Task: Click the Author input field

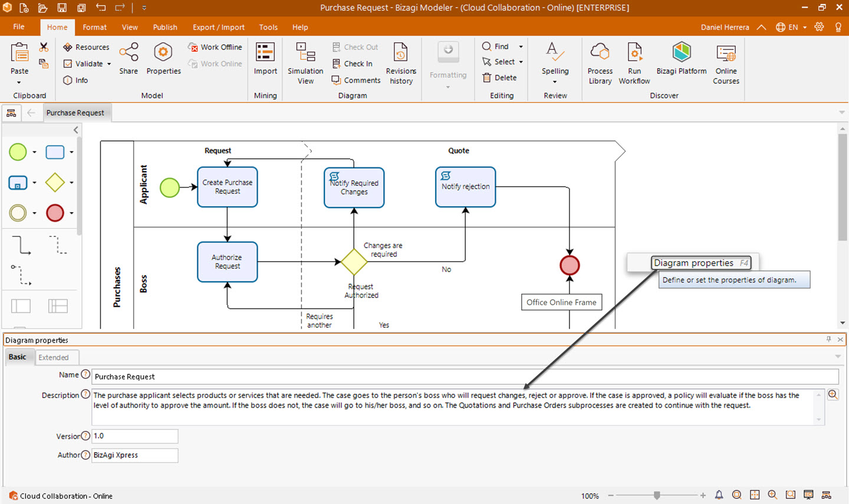Action: point(134,455)
